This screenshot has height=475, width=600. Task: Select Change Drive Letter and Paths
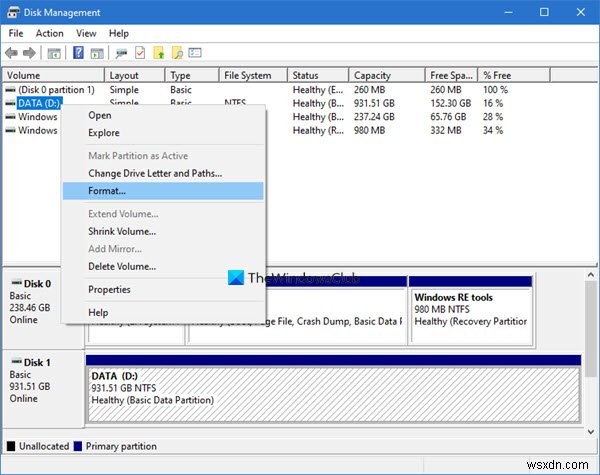tap(163, 173)
